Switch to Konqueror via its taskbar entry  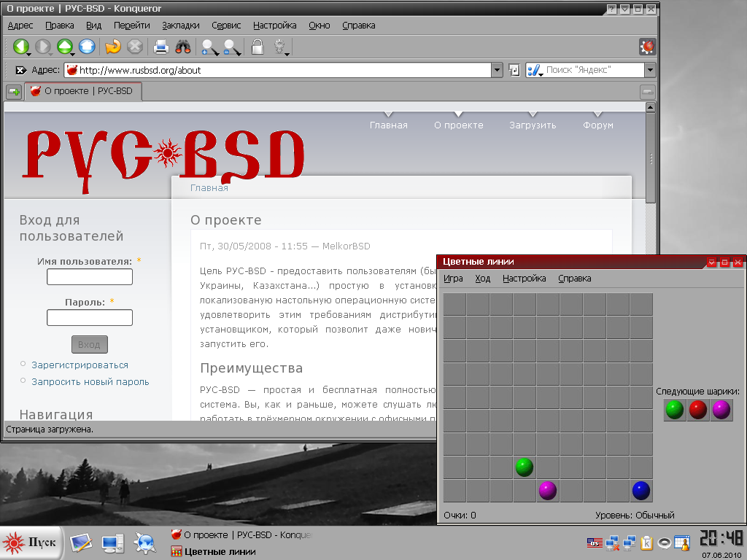(x=241, y=534)
